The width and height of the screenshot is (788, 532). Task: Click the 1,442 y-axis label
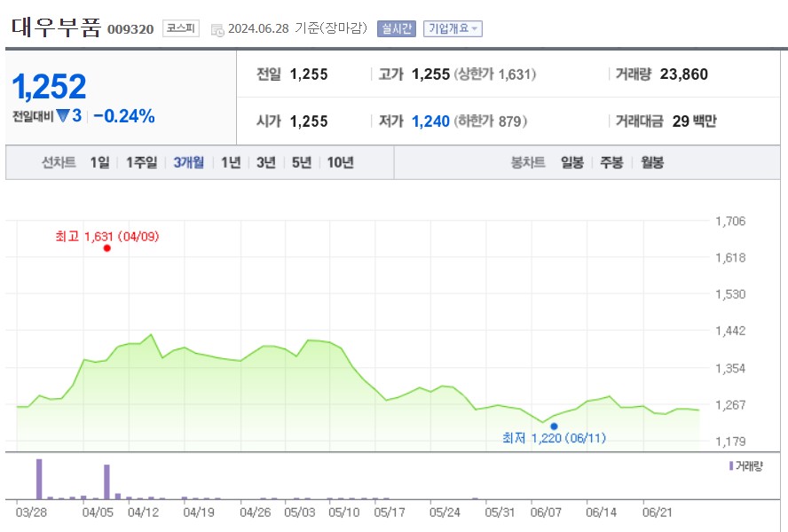click(x=730, y=331)
